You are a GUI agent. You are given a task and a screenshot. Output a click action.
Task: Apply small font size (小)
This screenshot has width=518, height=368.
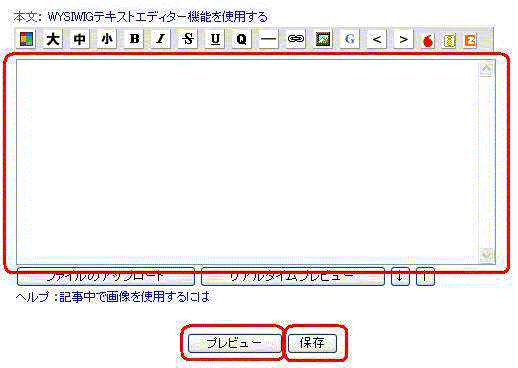click(x=107, y=39)
